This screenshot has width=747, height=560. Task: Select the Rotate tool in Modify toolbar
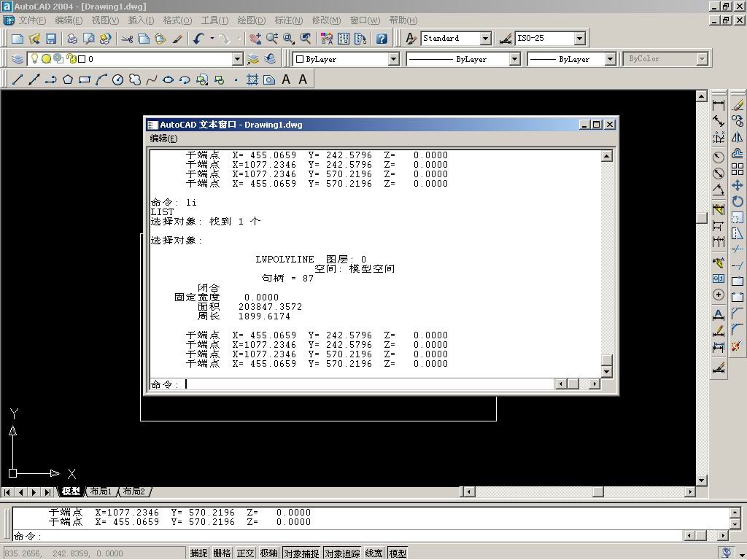(x=738, y=201)
